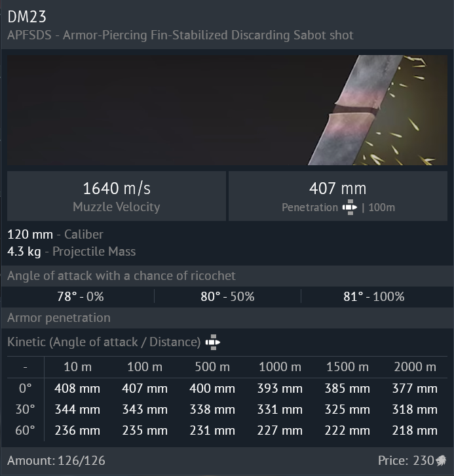This screenshot has width=454, height=476.
Task: Click the 1640 m/s Muzzle Velocity panel
Action: (x=117, y=196)
